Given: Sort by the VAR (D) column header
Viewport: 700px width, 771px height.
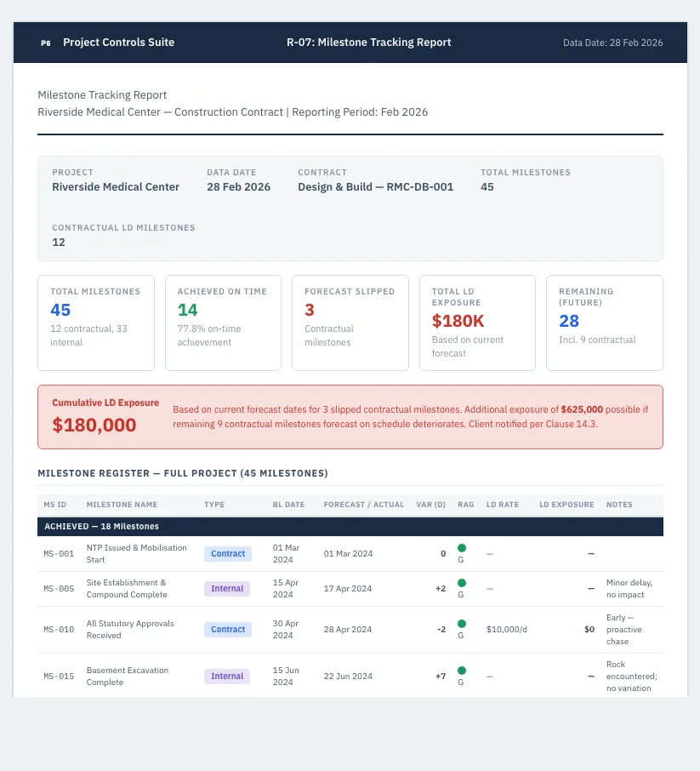Looking at the screenshot, I should (430, 505).
